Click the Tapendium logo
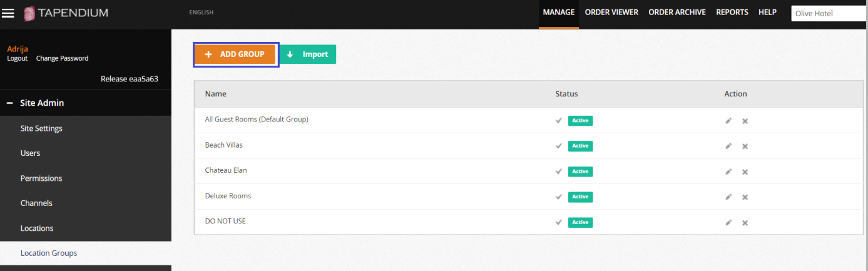868x271 pixels. click(x=66, y=13)
